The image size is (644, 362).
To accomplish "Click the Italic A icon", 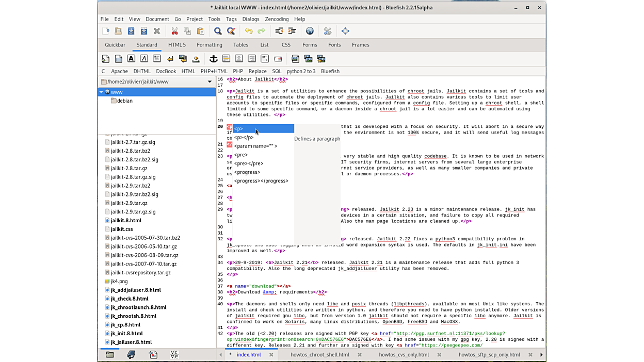I will 144,59.
